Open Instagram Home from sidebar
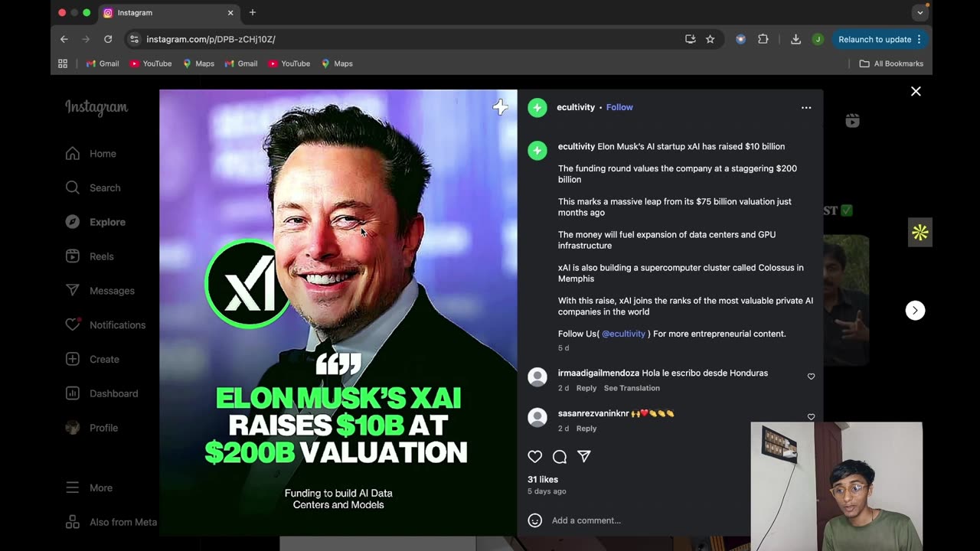Screen dimensions: 980x551 click(91, 154)
